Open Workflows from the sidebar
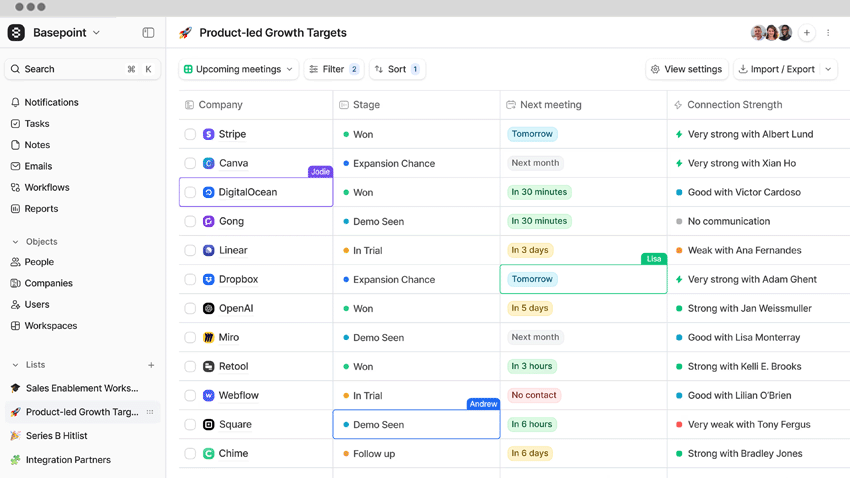This screenshot has height=478, width=850. 47,187
